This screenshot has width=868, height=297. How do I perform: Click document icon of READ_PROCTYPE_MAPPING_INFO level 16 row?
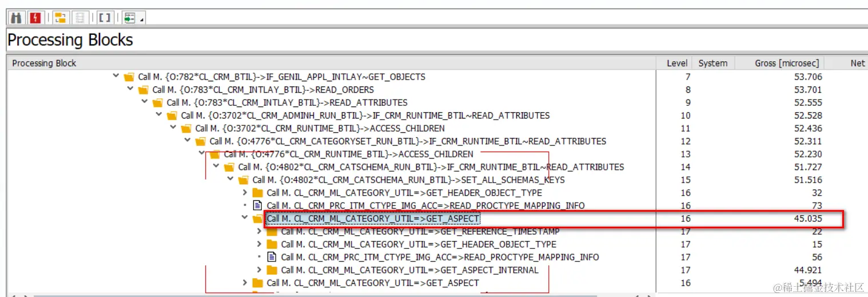(257, 205)
